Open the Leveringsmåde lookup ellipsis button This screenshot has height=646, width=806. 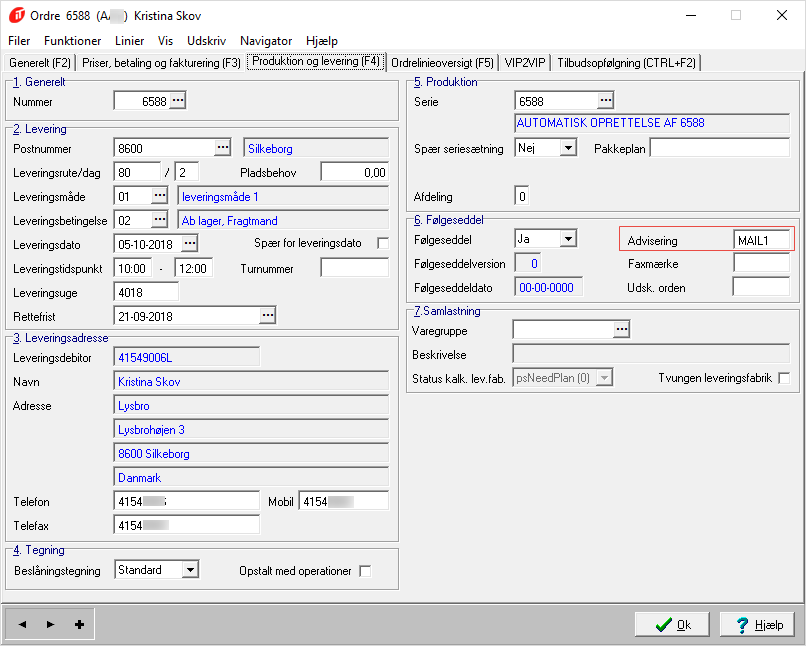click(160, 195)
